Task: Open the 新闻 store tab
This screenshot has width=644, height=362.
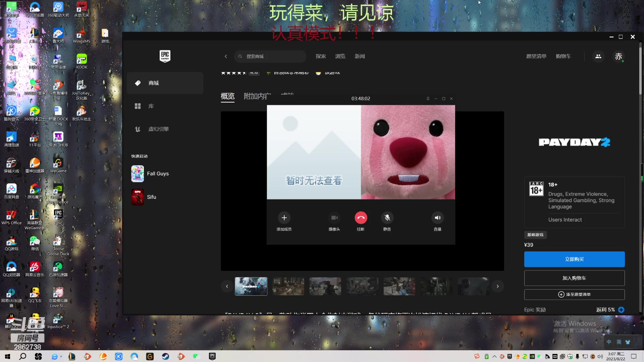Action: [x=360, y=56]
